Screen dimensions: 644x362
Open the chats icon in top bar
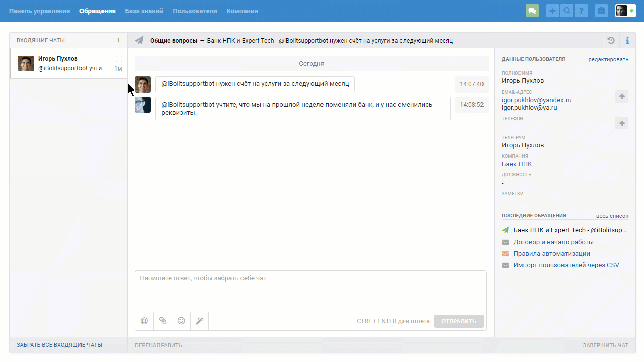[x=532, y=11]
